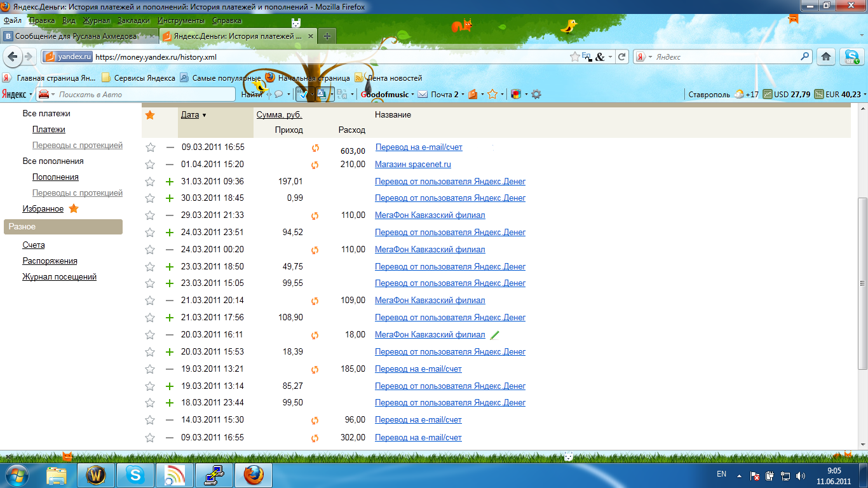Open the URL bar history dropdown arrow
The width and height of the screenshot is (868, 488).
pyautogui.click(x=610, y=57)
